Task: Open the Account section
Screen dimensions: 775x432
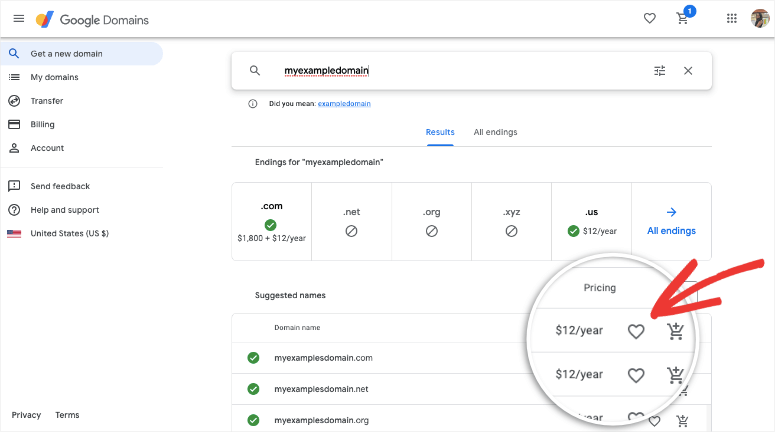Action: (x=47, y=148)
